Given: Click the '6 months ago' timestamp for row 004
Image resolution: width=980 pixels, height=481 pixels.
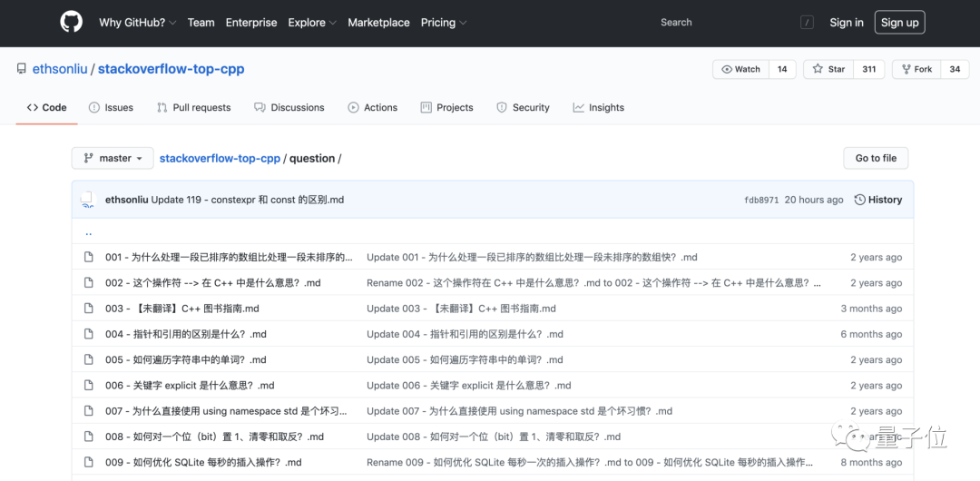Looking at the screenshot, I should [x=872, y=334].
